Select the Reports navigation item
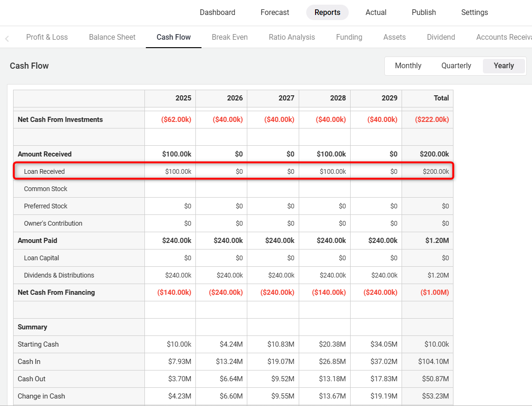 (327, 13)
